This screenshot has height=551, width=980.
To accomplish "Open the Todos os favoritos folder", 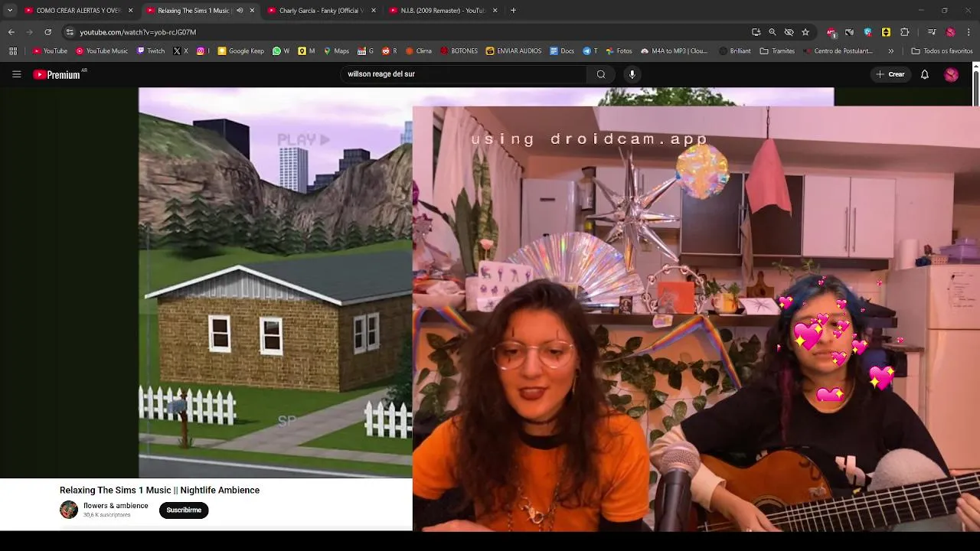I will 942,51.
